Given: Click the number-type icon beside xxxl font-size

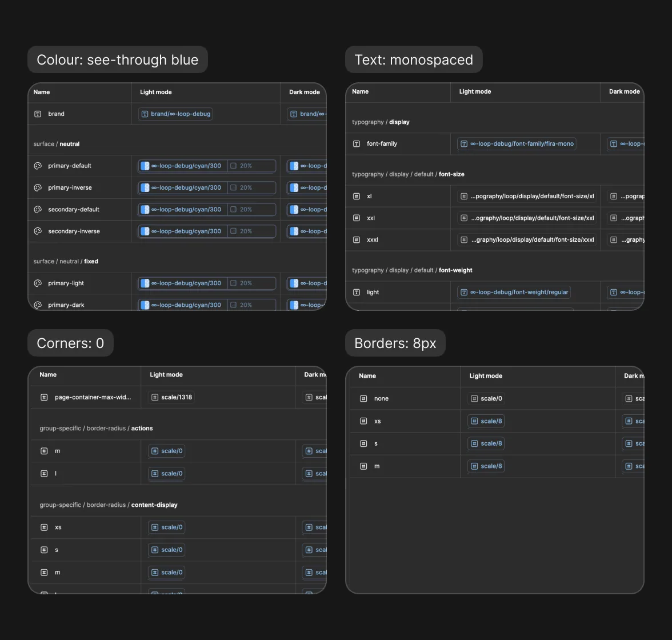Looking at the screenshot, I should [357, 239].
